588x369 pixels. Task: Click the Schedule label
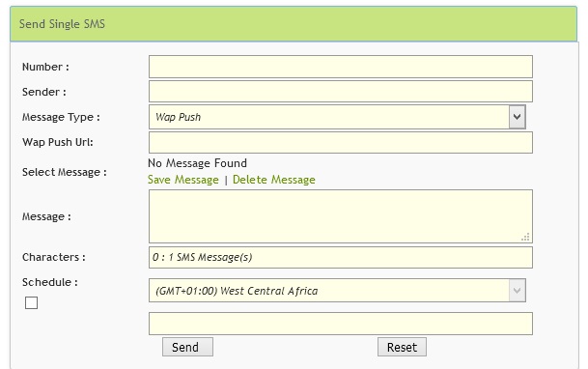point(50,282)
